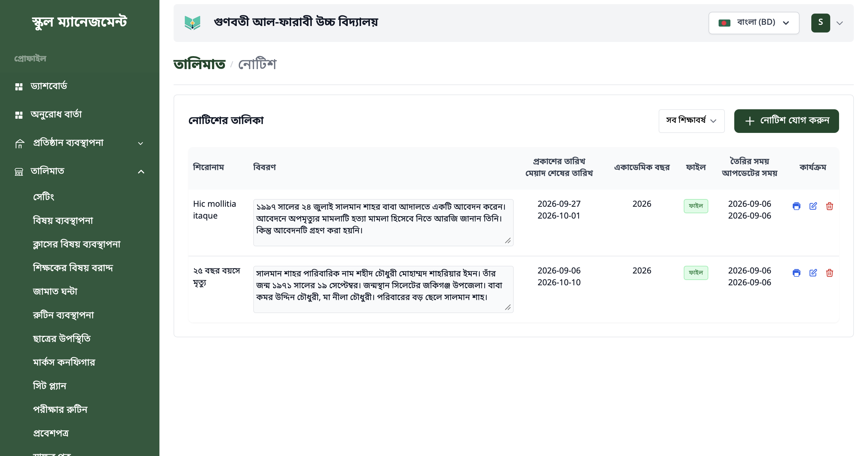Open ফাইল badge for ২৫ বছর বয়সে মৃত্যু
This screenshot has height=456, width=868.
[x=696, y=273]
